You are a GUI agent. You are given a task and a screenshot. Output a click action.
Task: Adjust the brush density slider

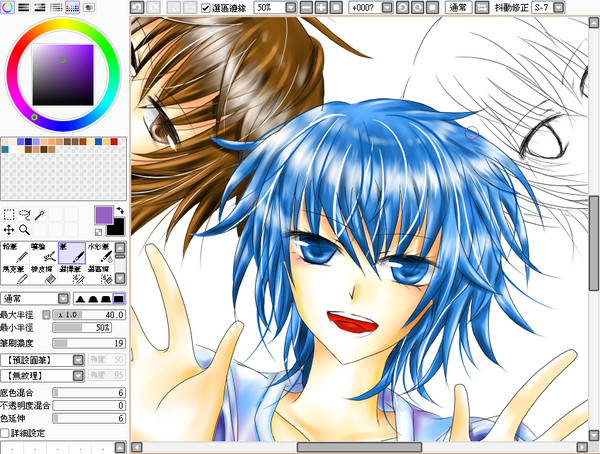click(89, 343)
